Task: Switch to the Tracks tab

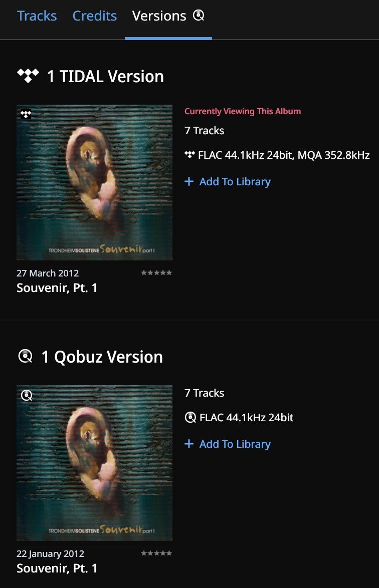Action: click(37, 16)
